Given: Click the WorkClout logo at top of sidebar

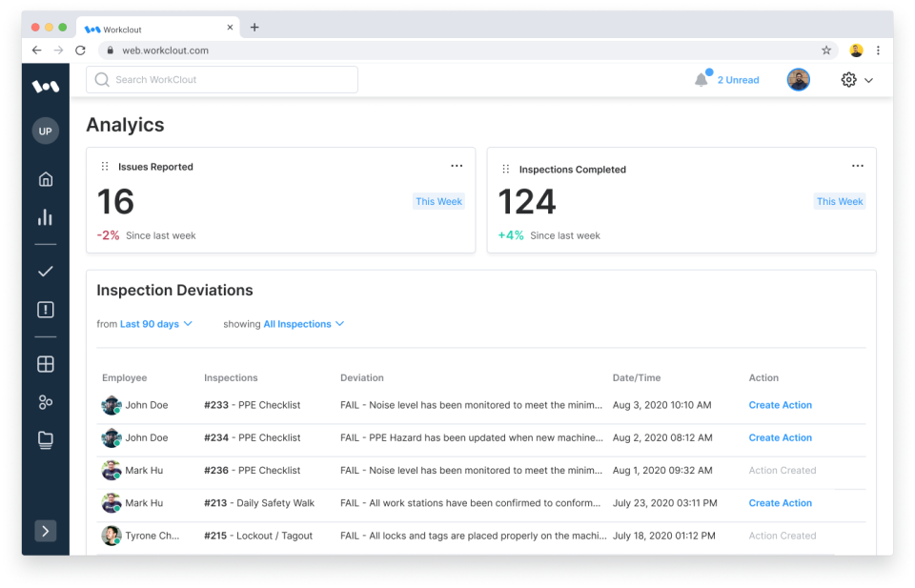Looking at the screenshot, I should click(45, 85).
